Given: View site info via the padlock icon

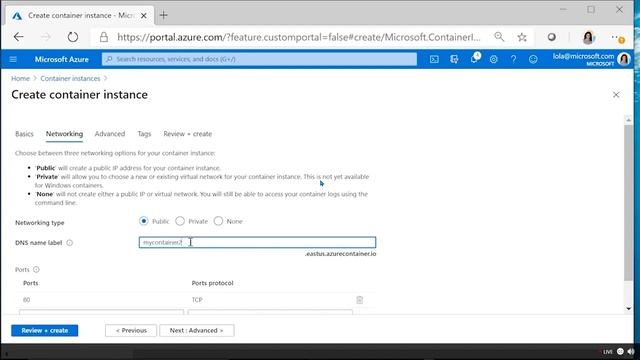Looking at the screenshot, I should click(x=104, y=37).
